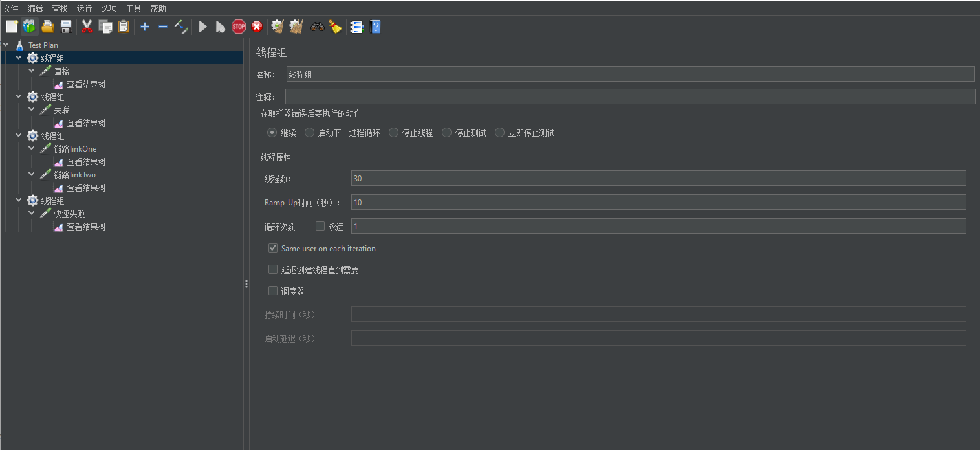Enable the 永远 loop checkbox

[320, 227]
